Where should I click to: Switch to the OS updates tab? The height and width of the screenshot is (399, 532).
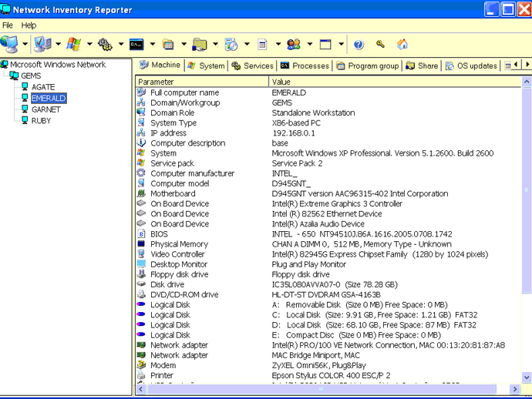472,65
